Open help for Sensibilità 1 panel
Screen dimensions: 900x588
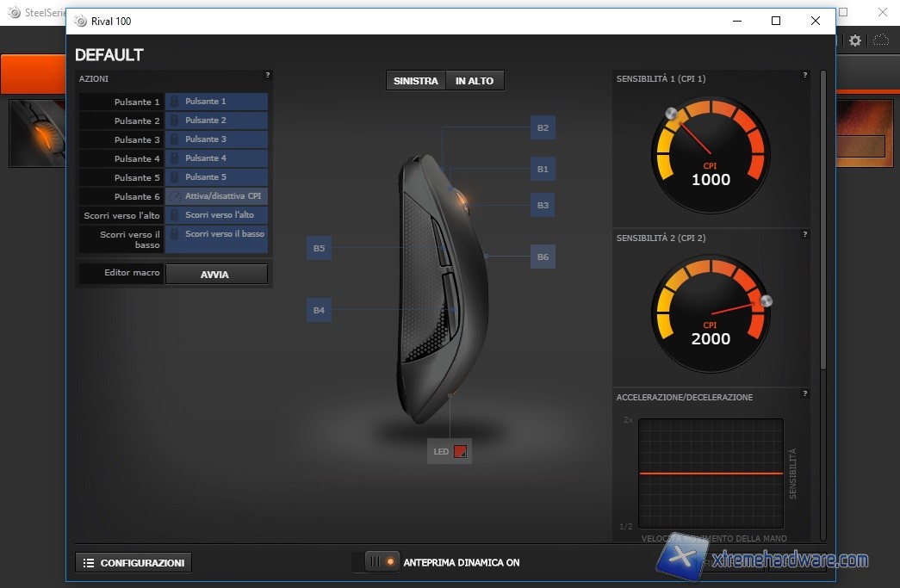pos(804,76)
